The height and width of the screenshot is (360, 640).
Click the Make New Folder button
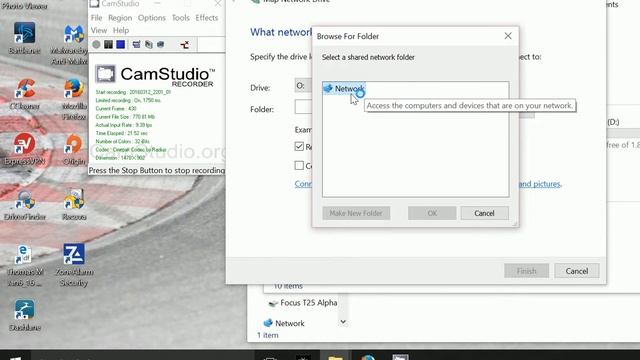(x=356, y=213)
